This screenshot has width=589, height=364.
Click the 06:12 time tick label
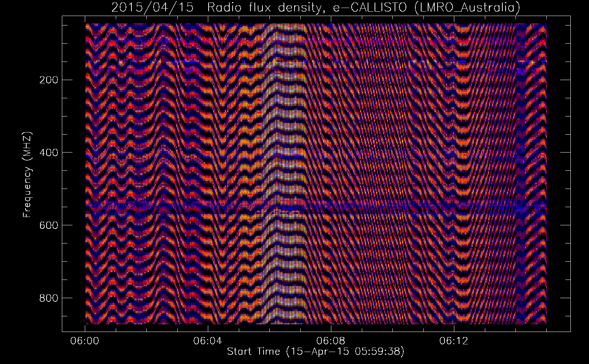pos(454,341)
